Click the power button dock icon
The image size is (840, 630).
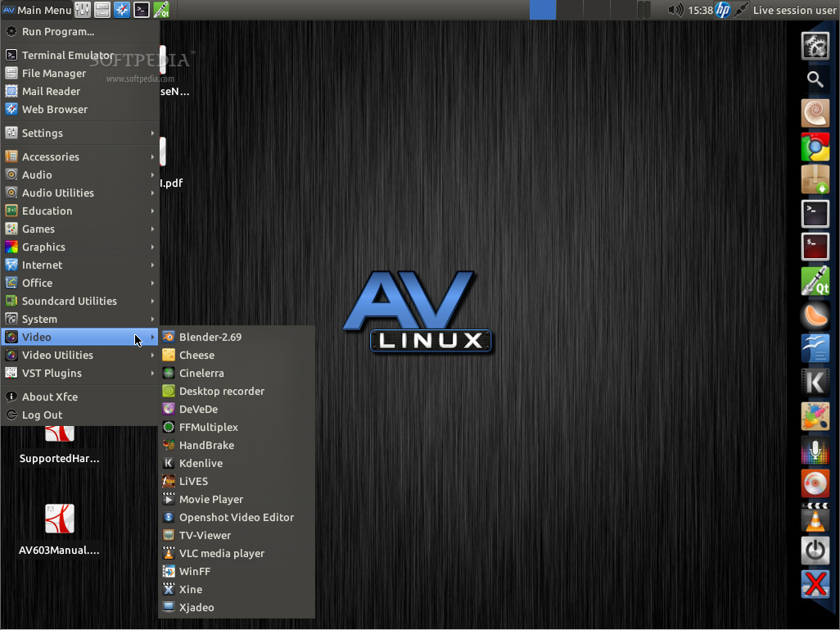click(x=815, y=550)
